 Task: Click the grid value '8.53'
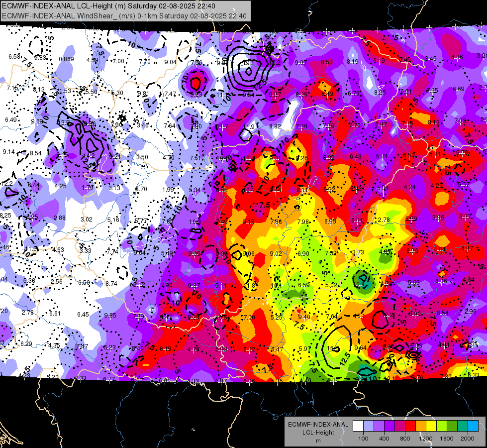point(327,62)
